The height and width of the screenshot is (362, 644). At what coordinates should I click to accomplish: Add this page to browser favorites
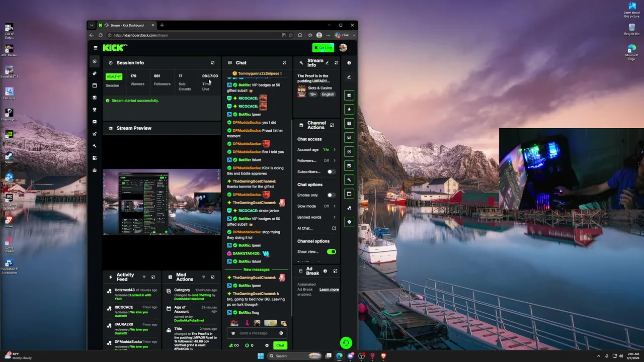(291, 35)
